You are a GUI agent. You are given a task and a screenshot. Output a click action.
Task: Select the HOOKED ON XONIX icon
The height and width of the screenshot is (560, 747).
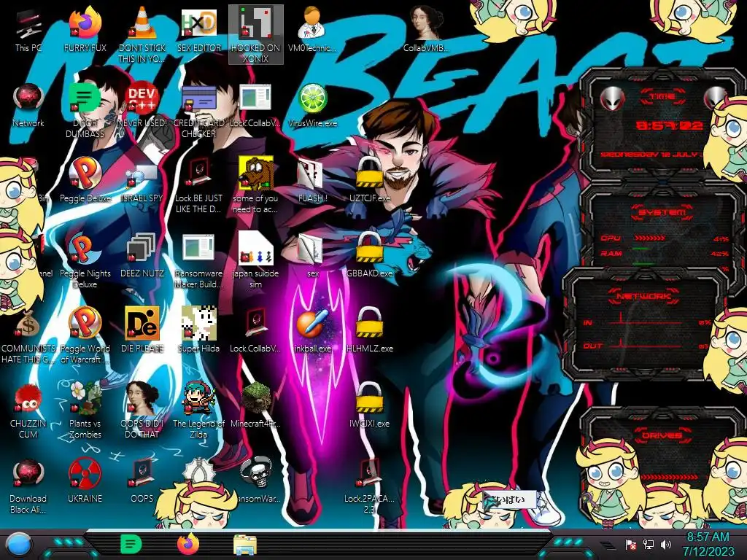256,34
